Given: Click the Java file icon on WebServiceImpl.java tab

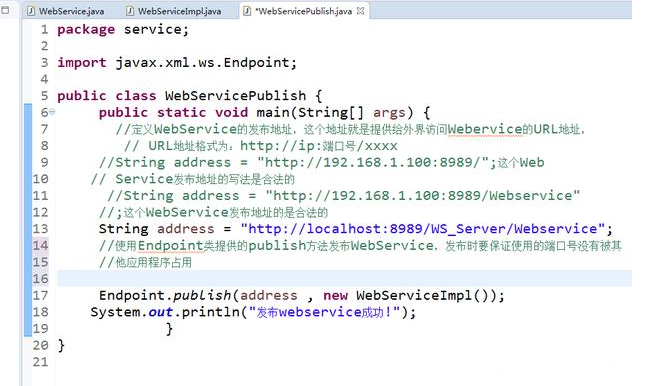Looking at the screenshot, I should pos(130,11).
